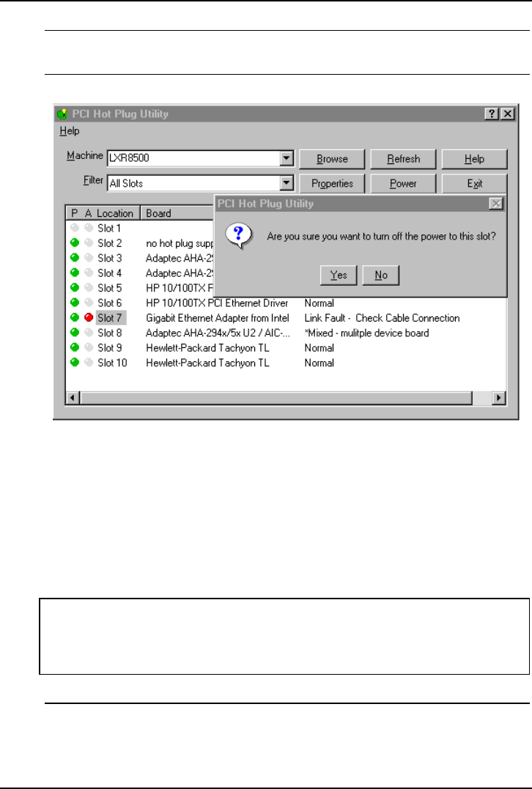Click the Refresh button
The height and width of the screenshot is (789, 532).
click(x=403, y=159)
